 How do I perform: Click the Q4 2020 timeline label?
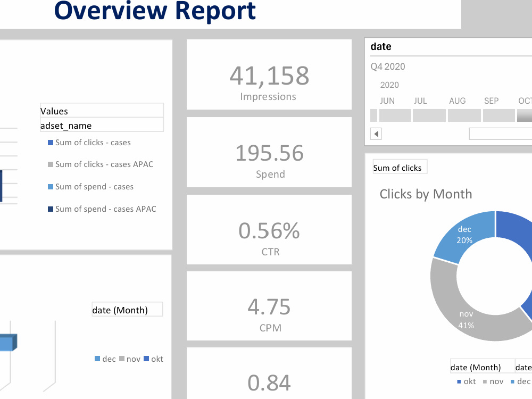tap(388, 66)
